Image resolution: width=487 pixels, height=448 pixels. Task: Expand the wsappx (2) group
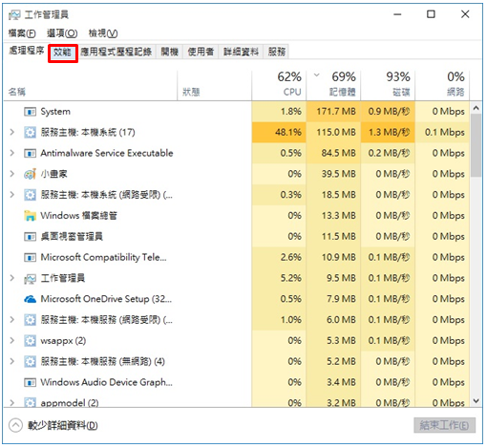[x=12, y=340]
